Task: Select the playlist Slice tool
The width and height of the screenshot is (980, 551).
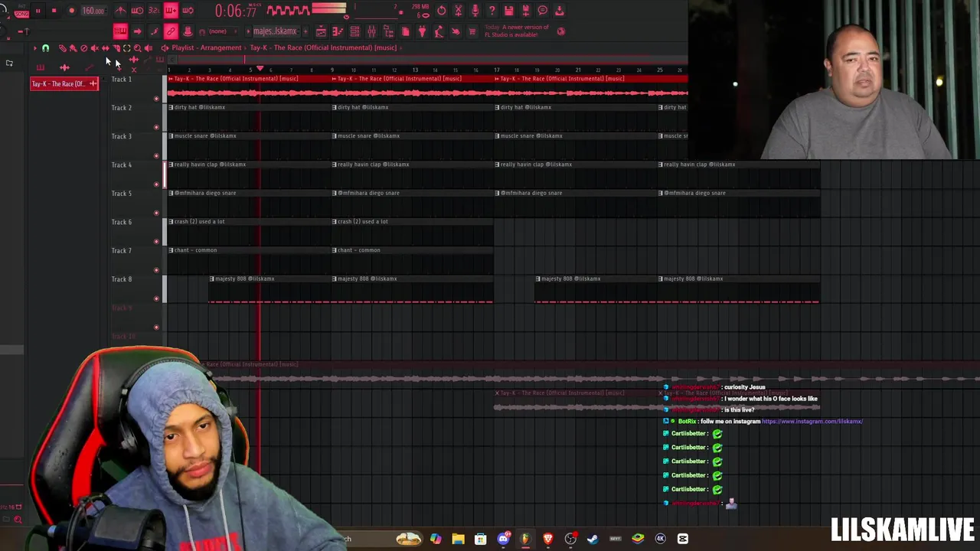Action: pos(116,48)
